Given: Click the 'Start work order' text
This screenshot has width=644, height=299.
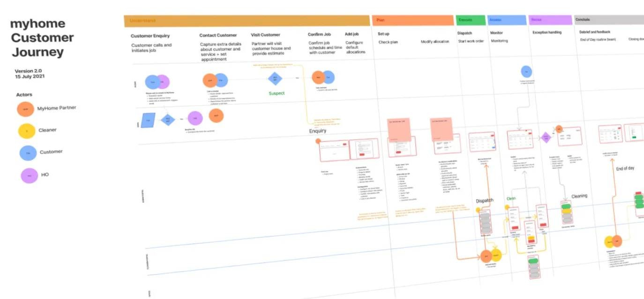Looking at the screenshot, I should [x=470, y=41].
